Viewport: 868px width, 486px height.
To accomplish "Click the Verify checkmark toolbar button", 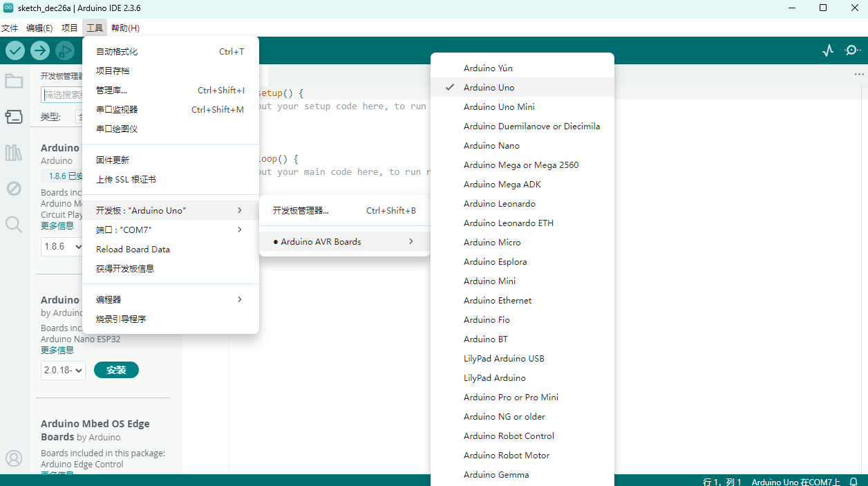I will pos(15,50).
